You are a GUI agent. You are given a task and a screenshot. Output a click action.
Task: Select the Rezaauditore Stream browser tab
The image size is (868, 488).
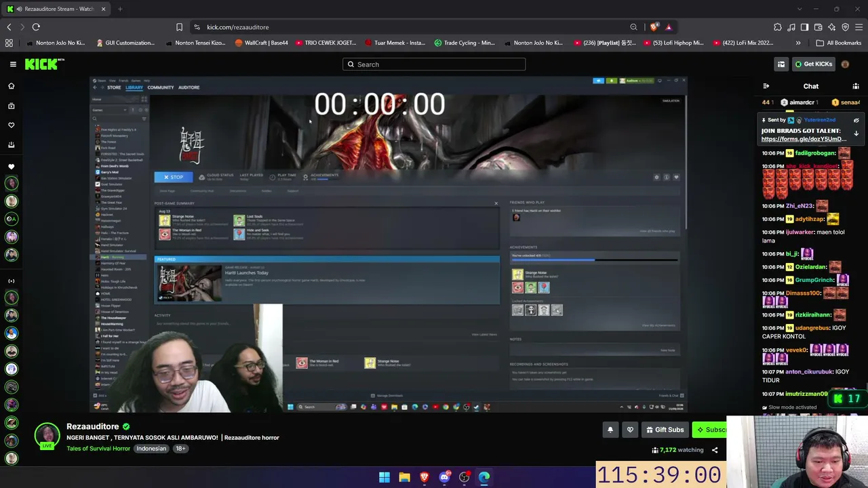point(58,9)
